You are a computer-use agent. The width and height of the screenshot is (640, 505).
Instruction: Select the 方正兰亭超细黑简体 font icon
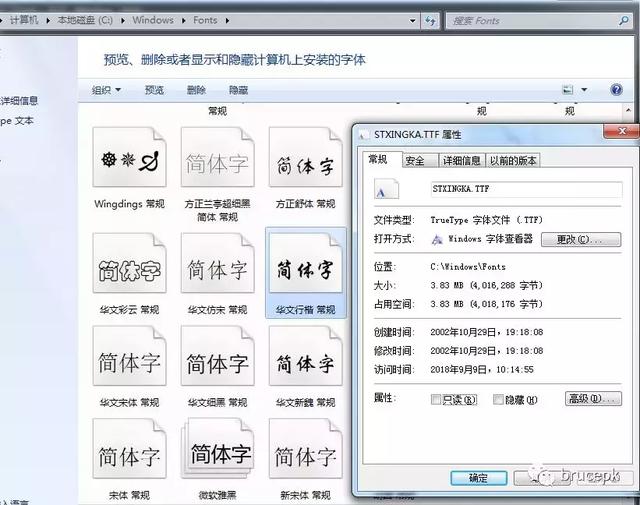(218, 157)
